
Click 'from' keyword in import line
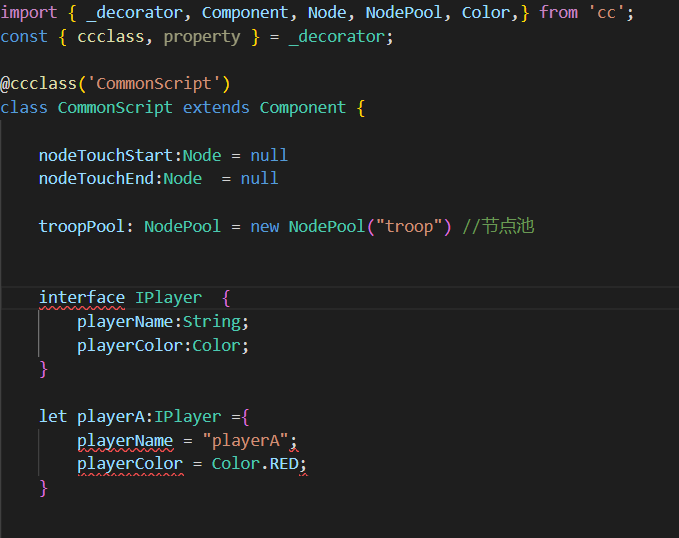coord(559,13)
